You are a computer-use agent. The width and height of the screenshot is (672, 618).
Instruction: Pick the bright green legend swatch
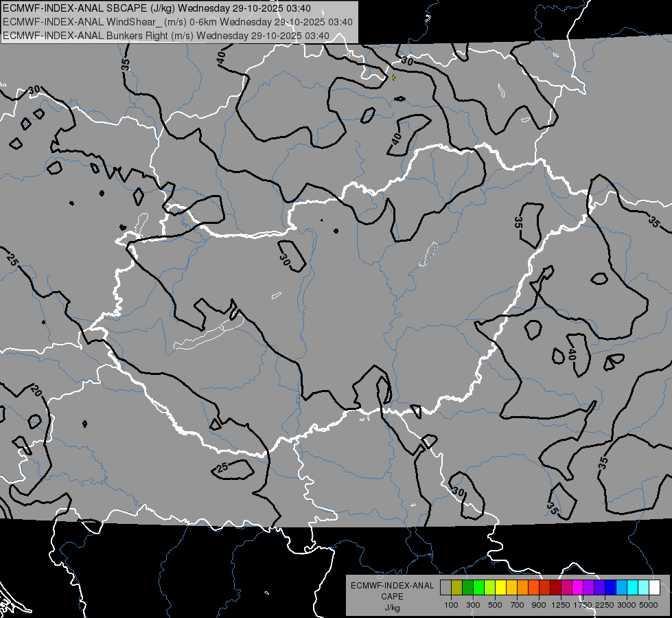click(x=478, y=587)
